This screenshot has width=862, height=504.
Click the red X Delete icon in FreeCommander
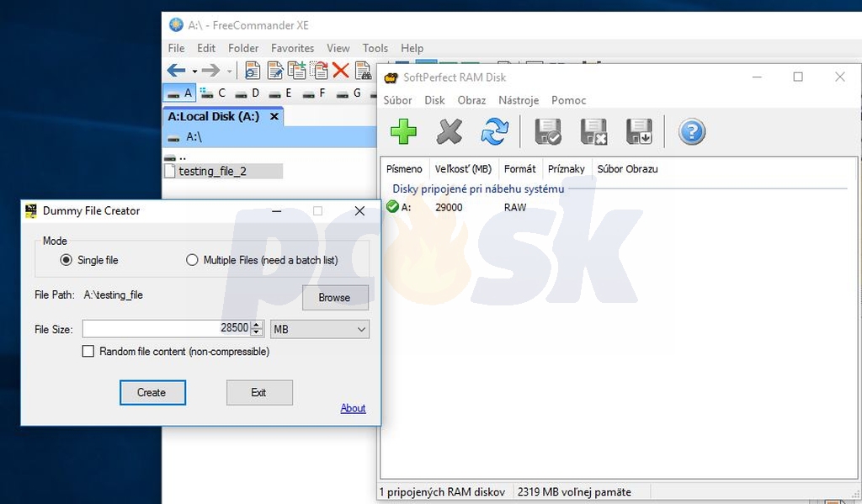[341, 71]
